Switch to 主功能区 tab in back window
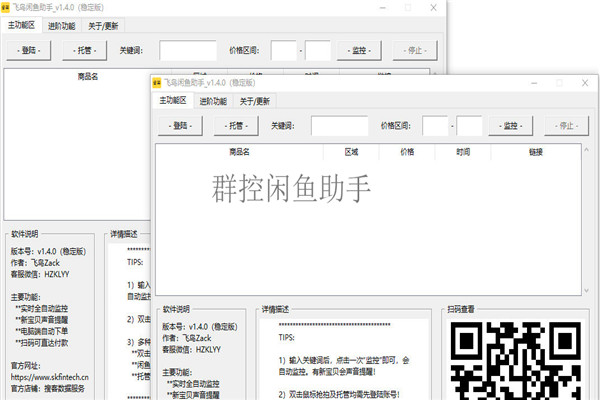 (21, 25)
